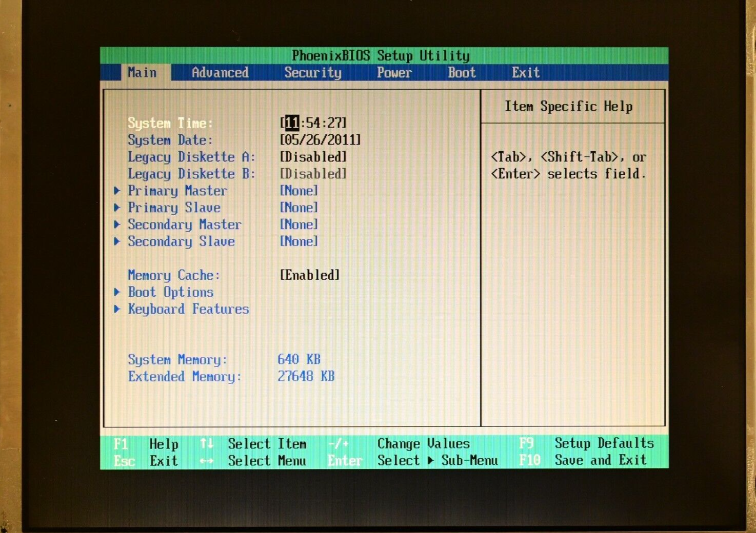Click Secondary Master [None] value
The image size is (756, 533).
(x=299, y=224)
